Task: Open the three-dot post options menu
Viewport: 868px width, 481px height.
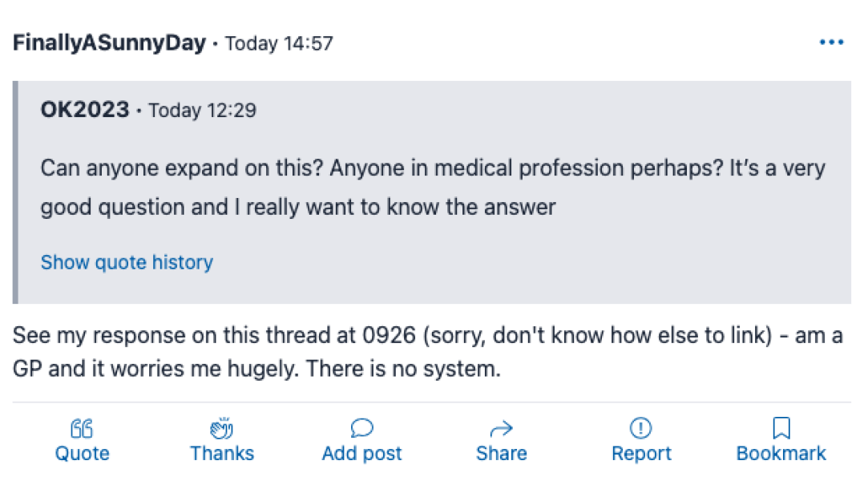Action: pos(831,42)
